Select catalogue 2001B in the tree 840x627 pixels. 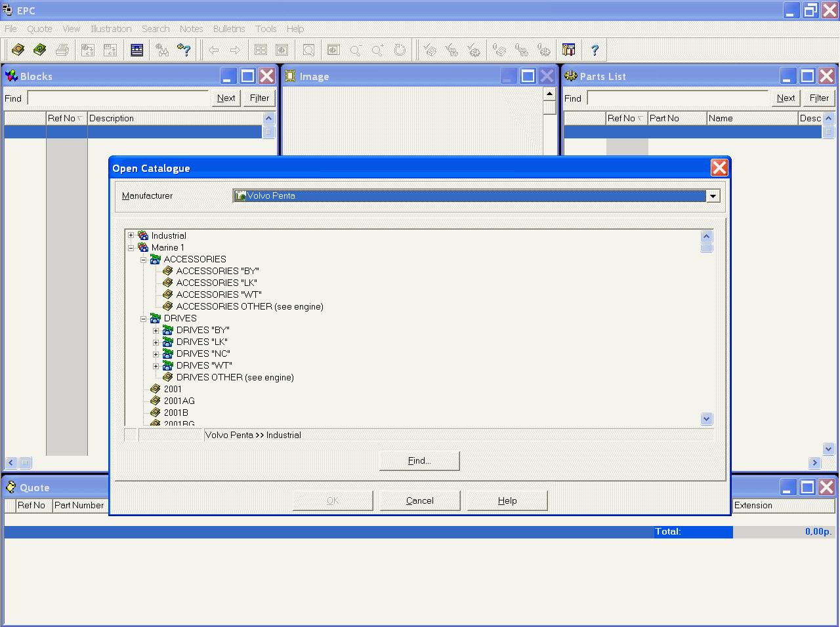pos(176,413)
